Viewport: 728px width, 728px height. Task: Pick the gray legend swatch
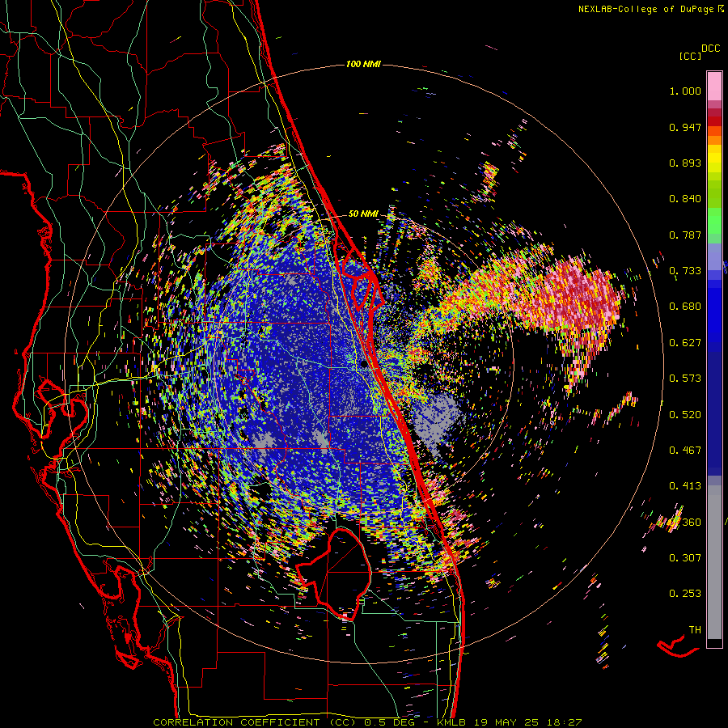pos(714,562)
